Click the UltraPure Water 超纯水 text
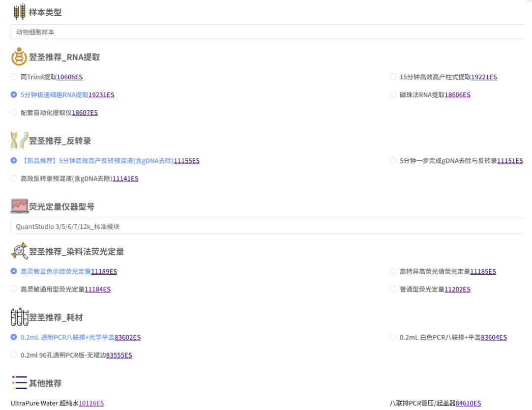This screenshot has height=410, width=532. [44, 403]
